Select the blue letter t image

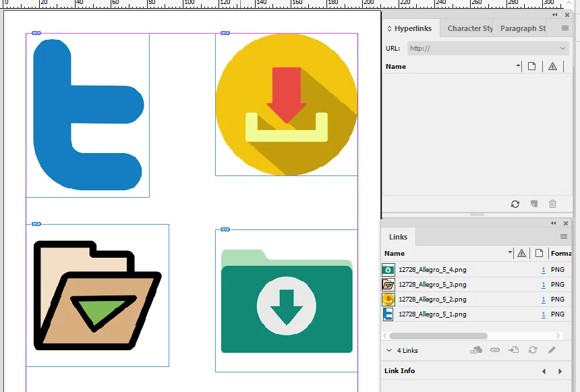coord(88,115)
